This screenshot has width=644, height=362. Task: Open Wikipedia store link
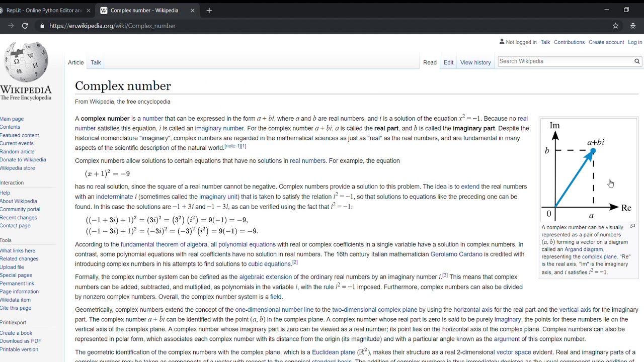tap(18, 168)
